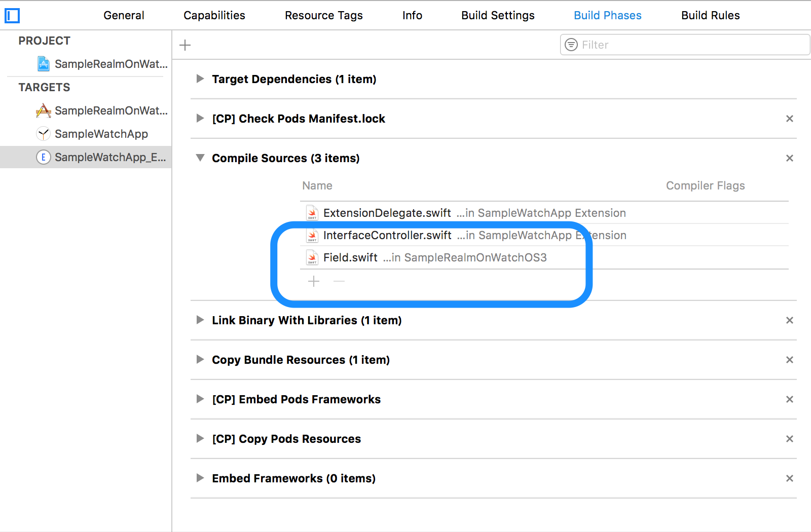
Task: Expand the Target Dependencies section
Action: coord(200,79)
